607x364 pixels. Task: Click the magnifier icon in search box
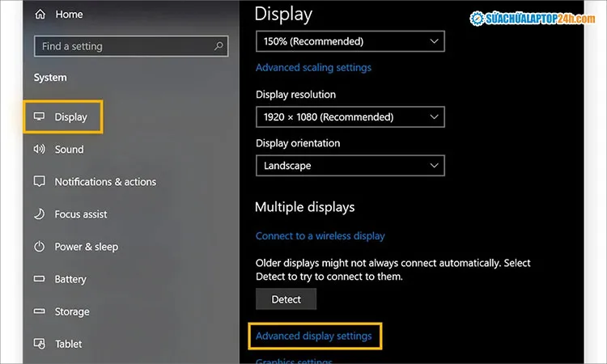[219, 47]
